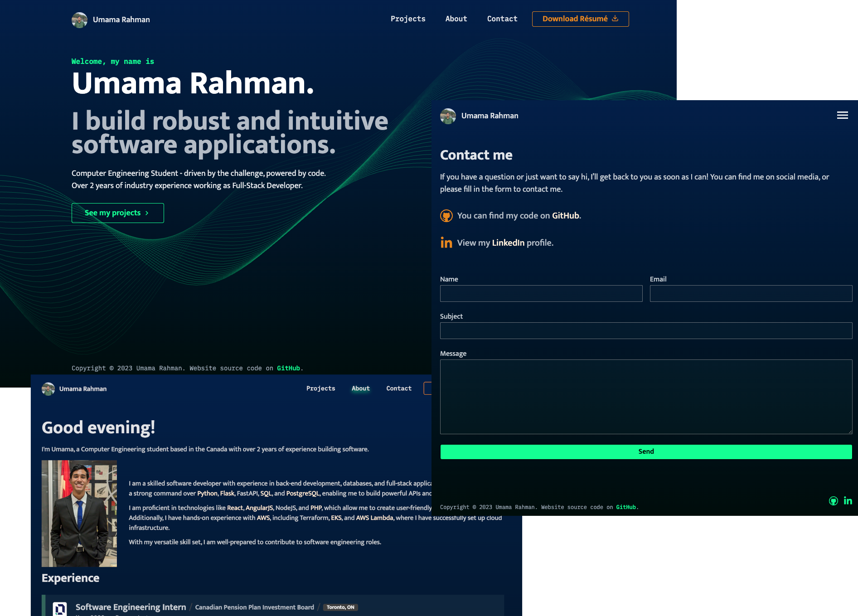The height and width of the screenshot is (616, 858).
Task: Click the green LinkedIn icon in Contact footer
Action: pyautogui.click(x=848, y=501)
